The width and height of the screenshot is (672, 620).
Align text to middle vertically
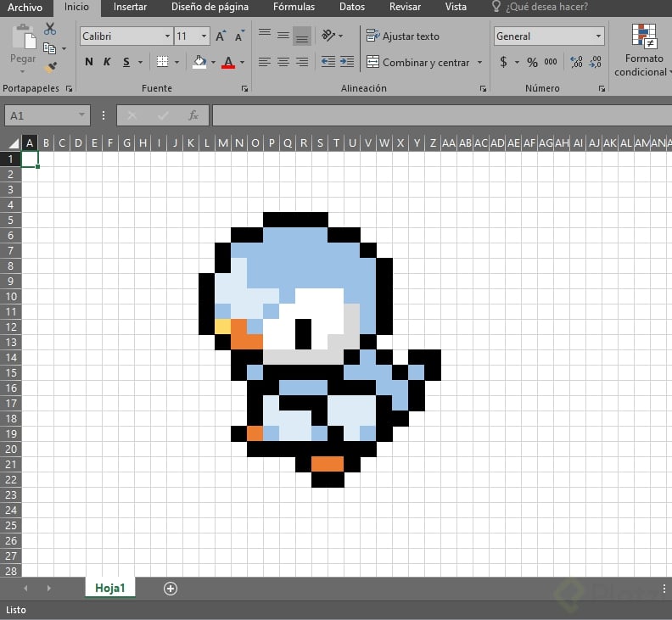pos(283,35)
